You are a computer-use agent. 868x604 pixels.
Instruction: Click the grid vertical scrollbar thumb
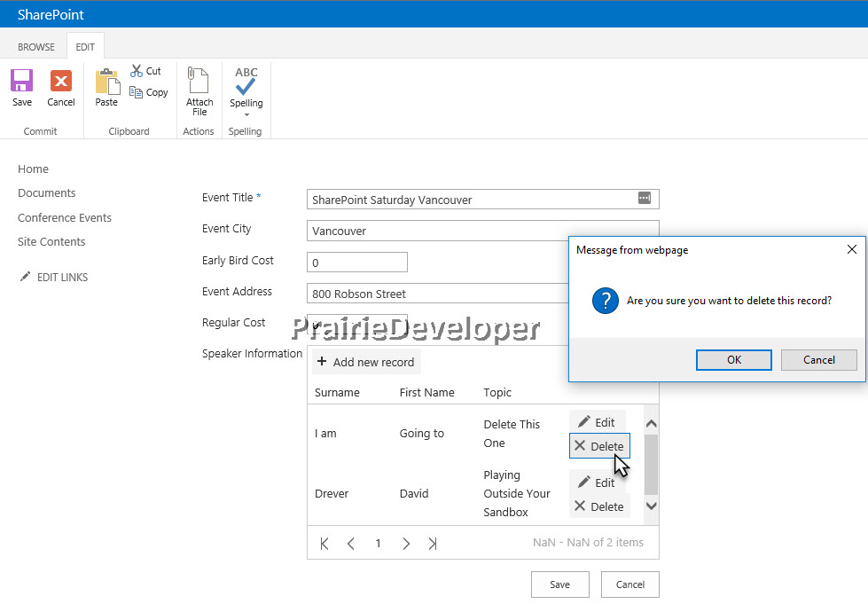pos(652,465)
